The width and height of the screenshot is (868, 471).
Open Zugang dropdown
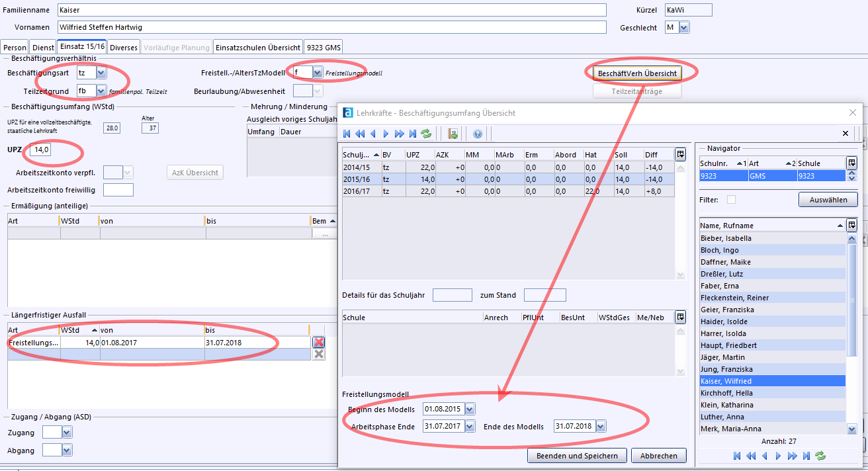coord(66,432)
